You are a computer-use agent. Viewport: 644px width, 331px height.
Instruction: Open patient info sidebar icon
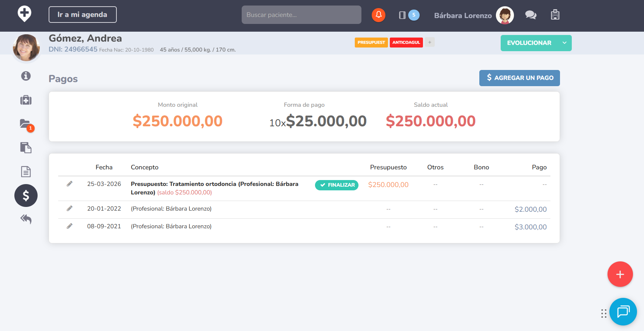point(26,76)
